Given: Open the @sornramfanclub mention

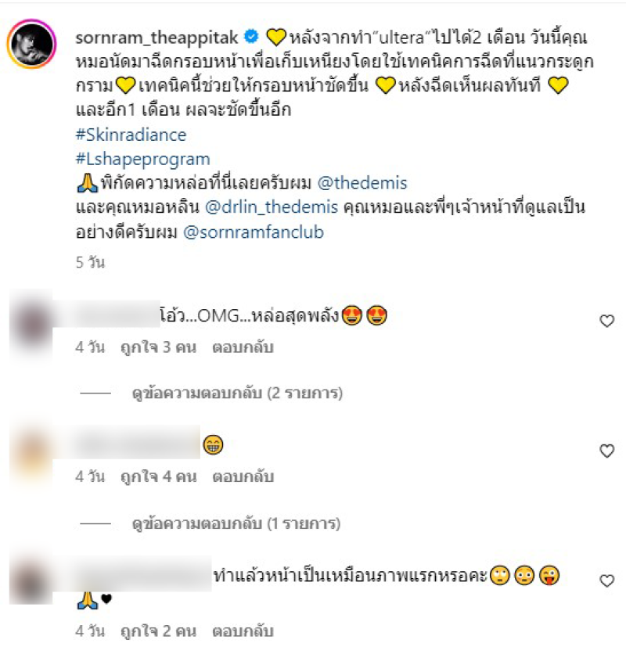Looking at the screenshot, I should click(x=254, y=232).
